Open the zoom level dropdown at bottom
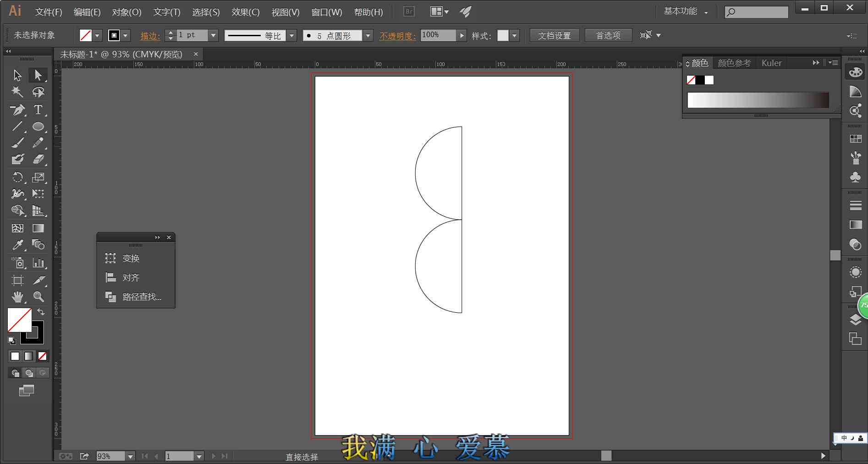This screenshot has width=868, height=464. [131, 456]
